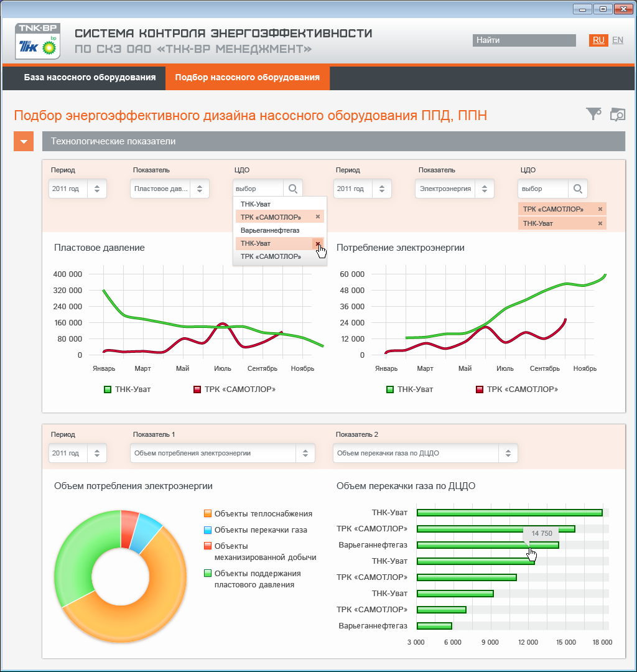
Task: Open Пластовое давление indicator dropdown
Action: 170,189
